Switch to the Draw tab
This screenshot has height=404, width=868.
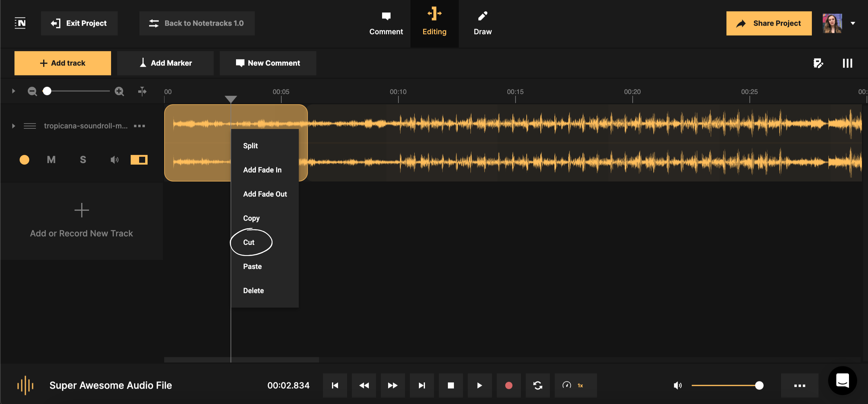(x=483, y=23)
